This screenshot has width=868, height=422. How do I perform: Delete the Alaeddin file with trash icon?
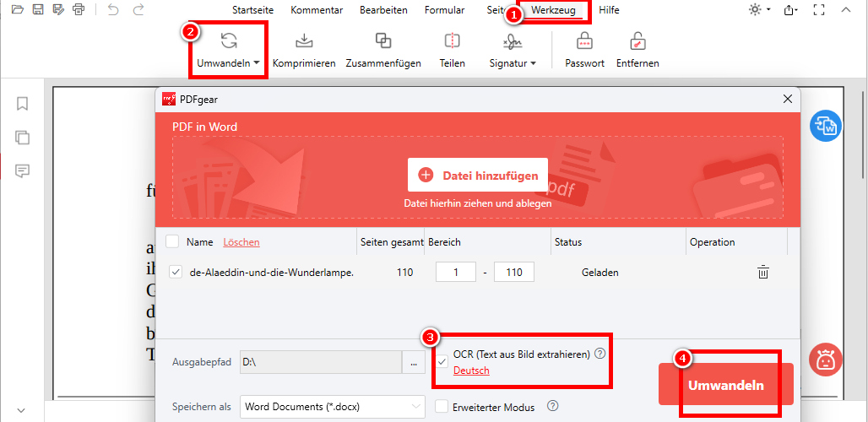[762, 272]
